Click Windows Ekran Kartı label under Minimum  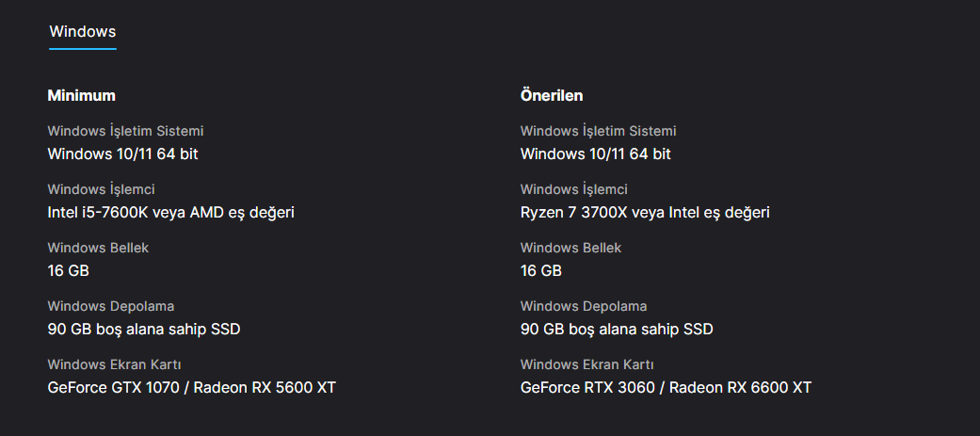[x=114, y=364]
